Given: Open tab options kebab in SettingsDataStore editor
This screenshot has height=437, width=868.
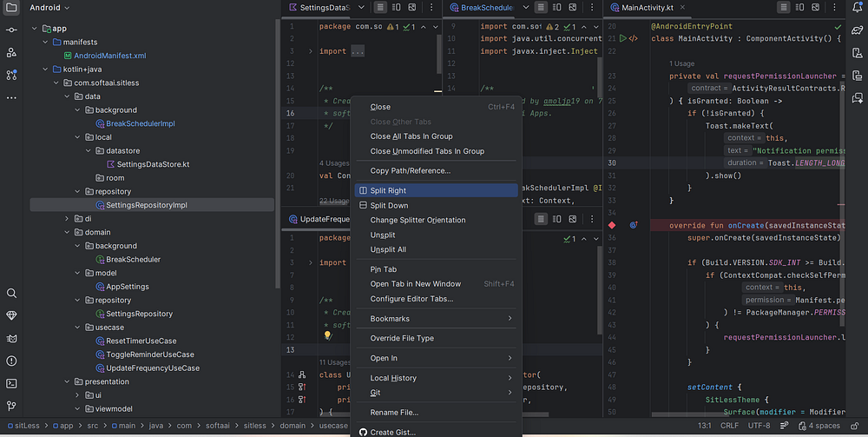Looking at the screenshot, I should [431, 7].
